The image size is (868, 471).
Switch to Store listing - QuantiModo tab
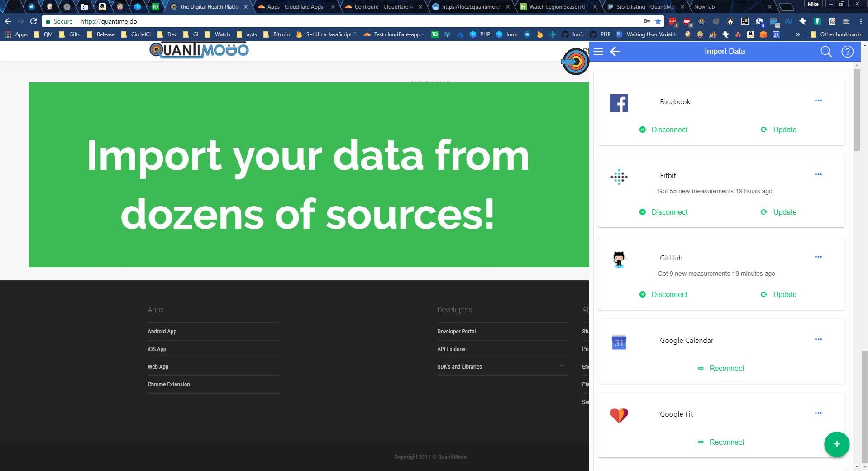coord(646,7)
